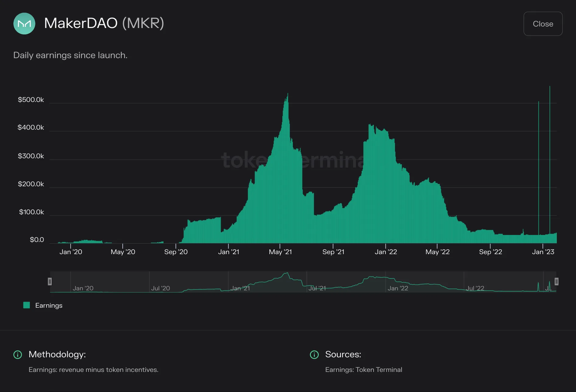Click the $500.0k y-axis label
The image size is (576, 392).
coord(31,100)
